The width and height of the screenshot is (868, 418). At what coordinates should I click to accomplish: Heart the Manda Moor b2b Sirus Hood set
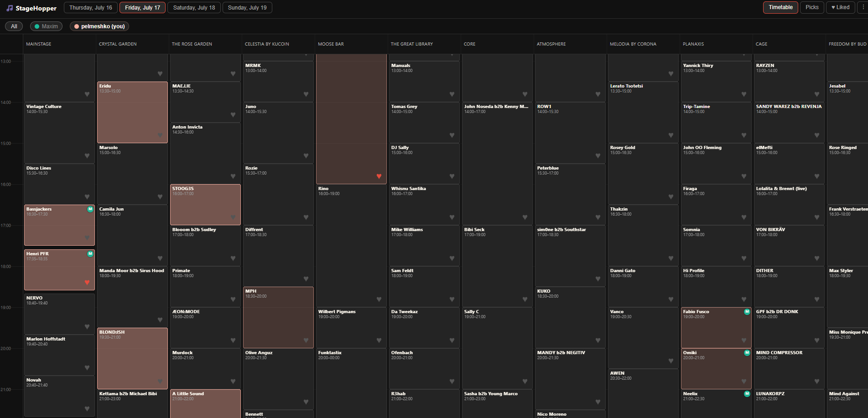[160, 320]
